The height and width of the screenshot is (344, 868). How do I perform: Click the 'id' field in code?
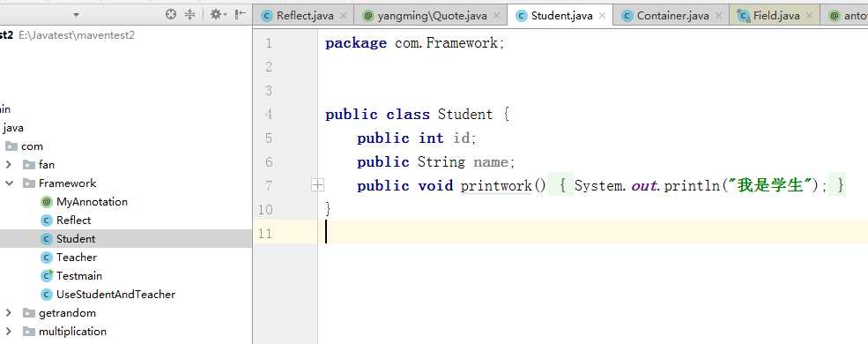click(x=462, y=138)
